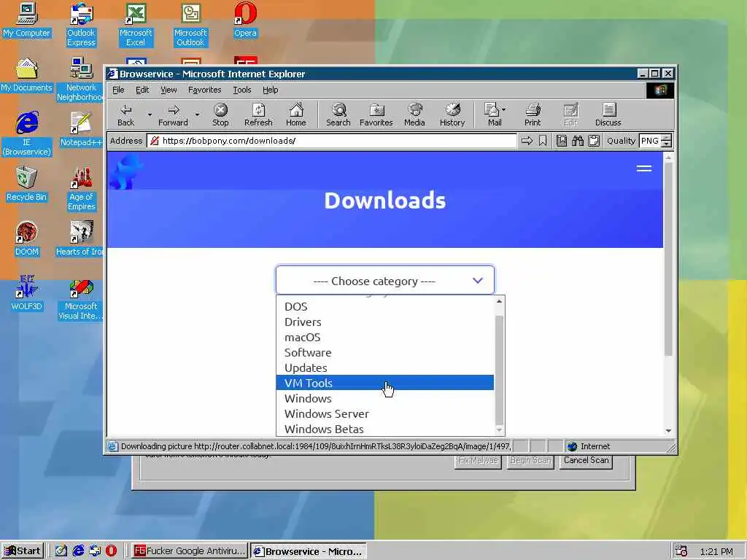Click the blue site logo on the page

126,172
